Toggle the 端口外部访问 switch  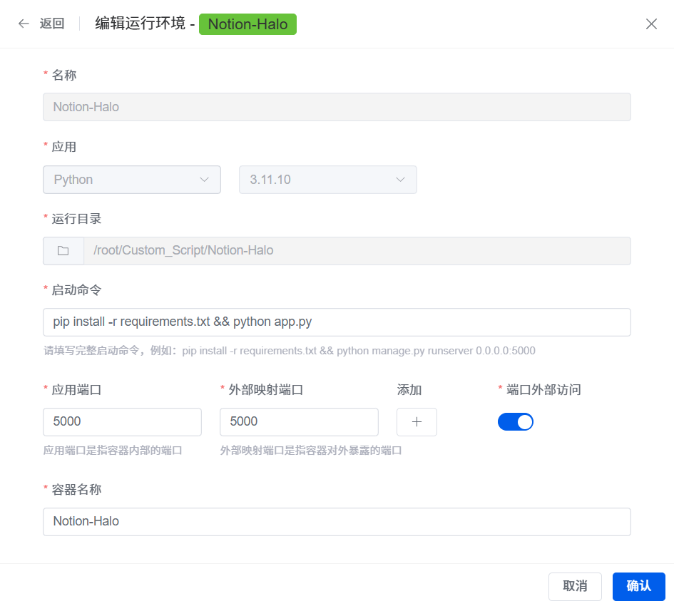(516, 422)
